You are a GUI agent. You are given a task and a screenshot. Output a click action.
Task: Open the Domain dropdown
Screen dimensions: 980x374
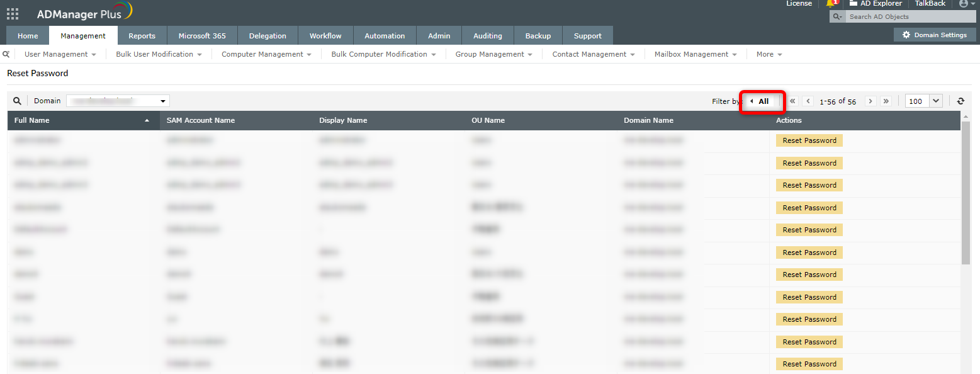pyautogui.click(x=118, y=101)
